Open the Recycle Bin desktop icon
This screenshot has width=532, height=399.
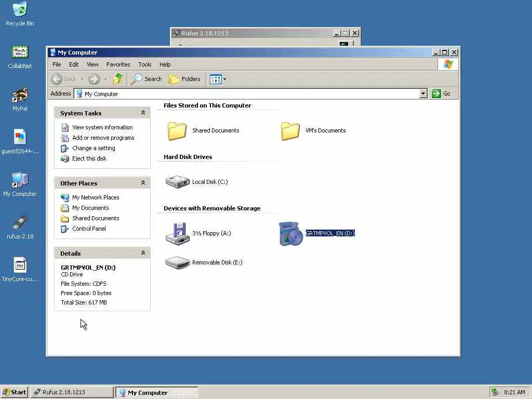click(x=20, y=14)
